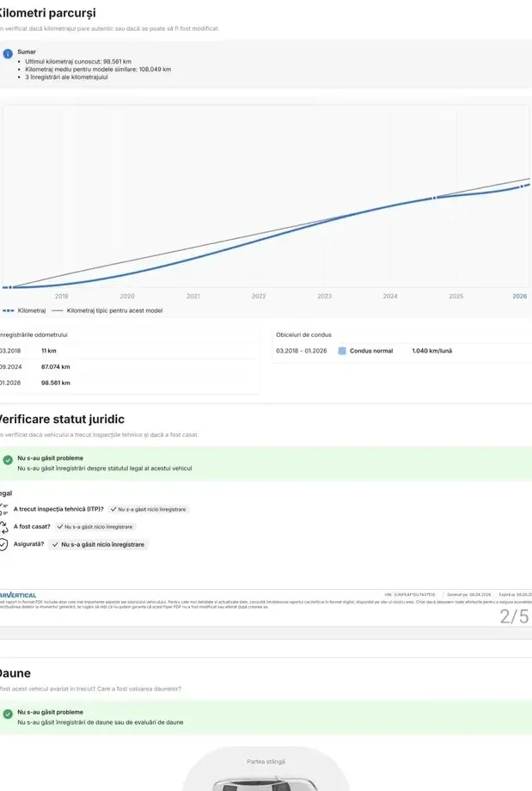Click the 'Înregistrările odometrului' title
The image size is (532, 791).
[34, 334]
